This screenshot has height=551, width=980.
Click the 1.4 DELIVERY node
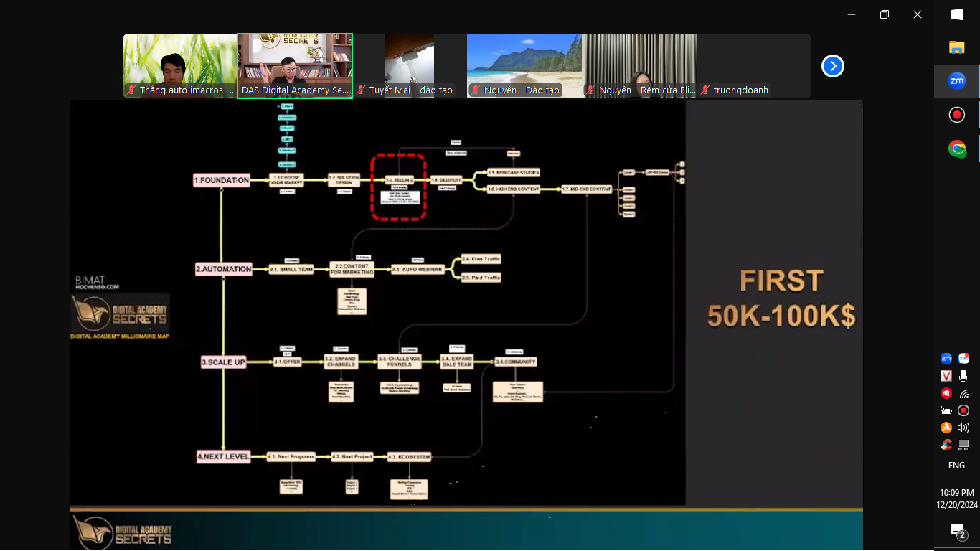coord(446,180)
